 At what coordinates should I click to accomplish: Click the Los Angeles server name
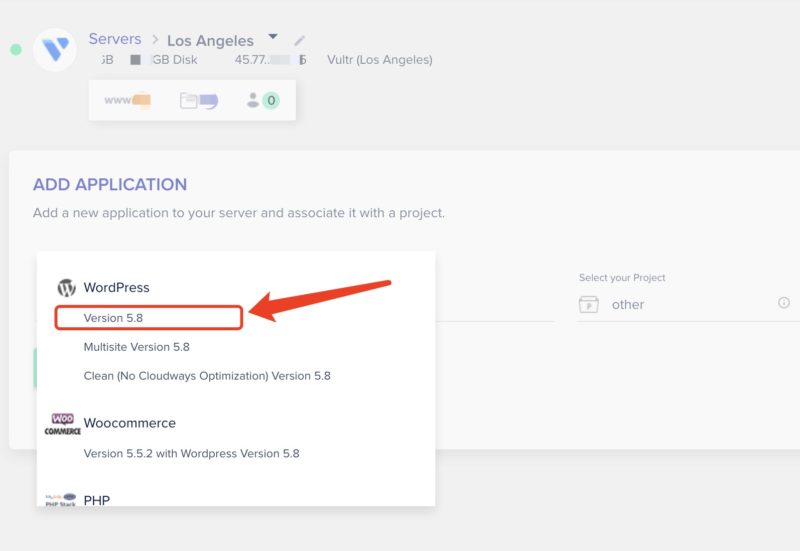click(210, 40)
